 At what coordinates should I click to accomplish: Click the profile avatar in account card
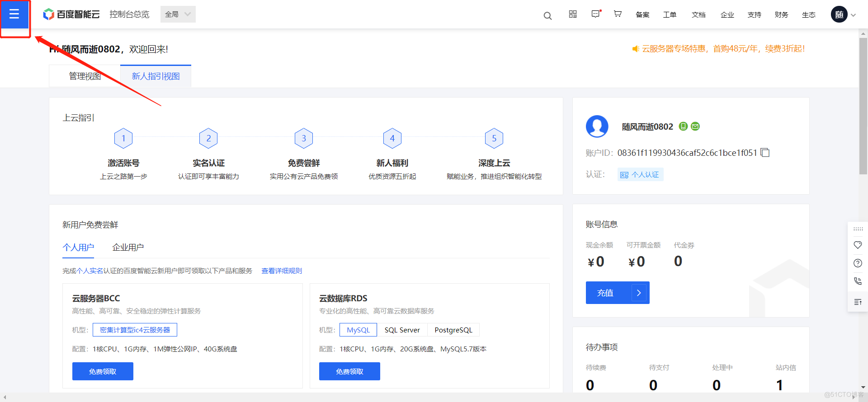597,126
